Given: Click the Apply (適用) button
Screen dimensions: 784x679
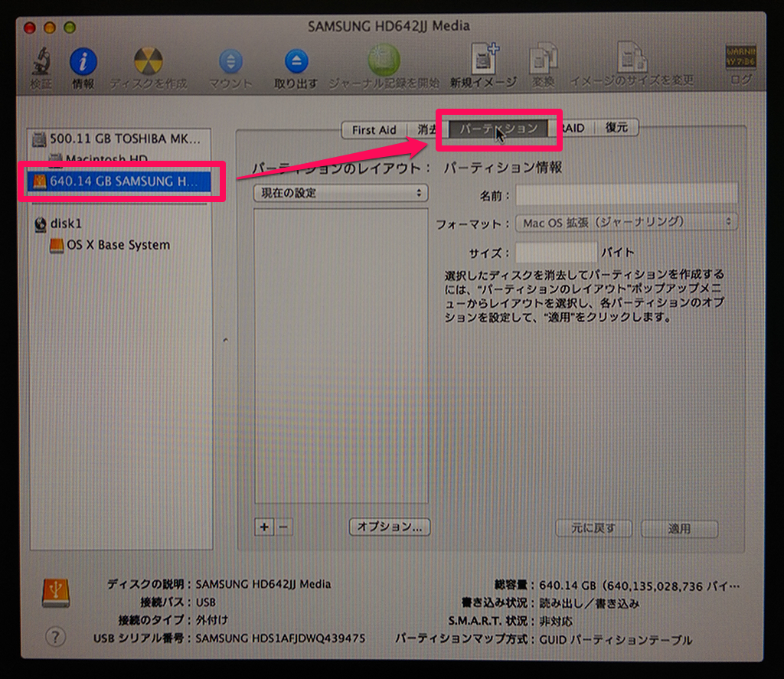Looking at the screenshot, I should [680, 528].
